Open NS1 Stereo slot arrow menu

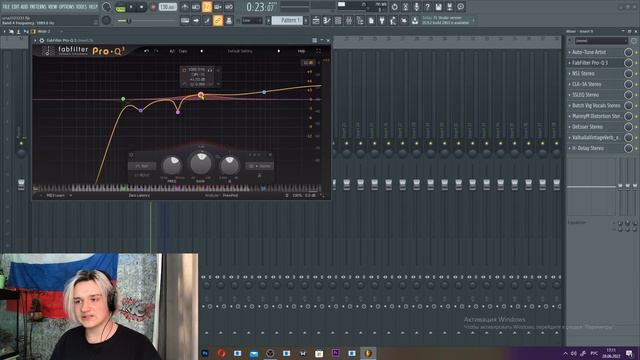pyautogui.click(x=570, y=73)
